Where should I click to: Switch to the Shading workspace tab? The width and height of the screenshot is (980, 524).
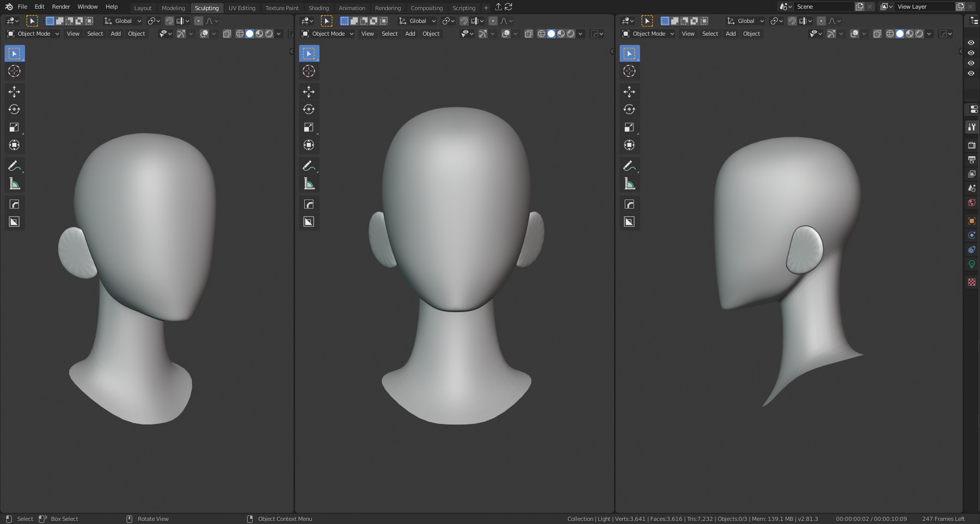(x=318, y=8)
